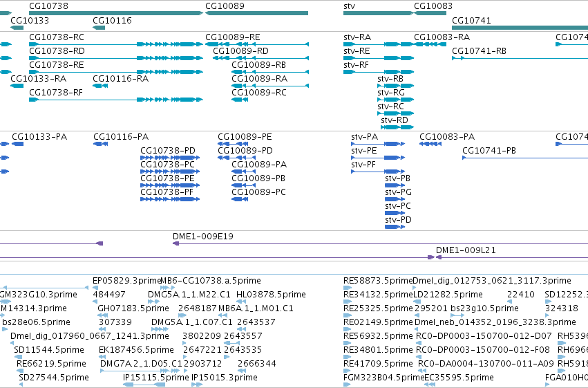The image size is (588, 388).
Task: Click transcript stv-RB
Action: click(x=390, y=78)
